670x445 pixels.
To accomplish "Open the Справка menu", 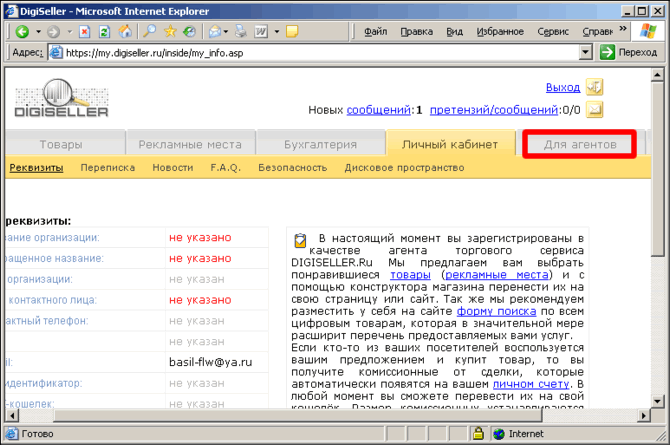I will (597, 32).
